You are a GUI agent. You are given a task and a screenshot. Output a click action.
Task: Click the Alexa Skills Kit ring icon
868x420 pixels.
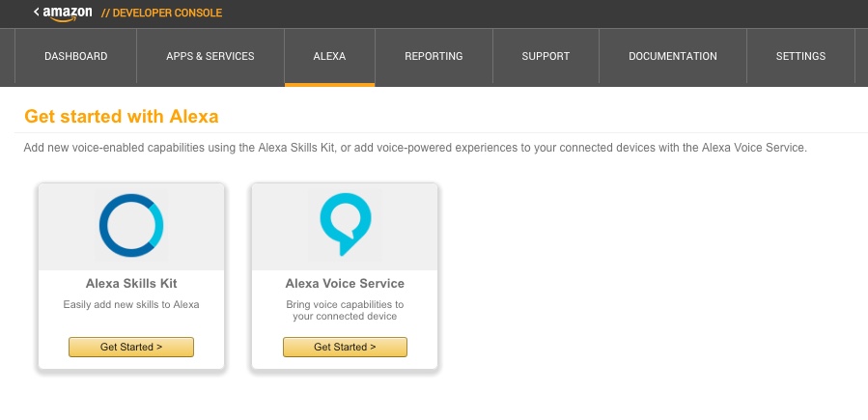(x=131, y=225)
